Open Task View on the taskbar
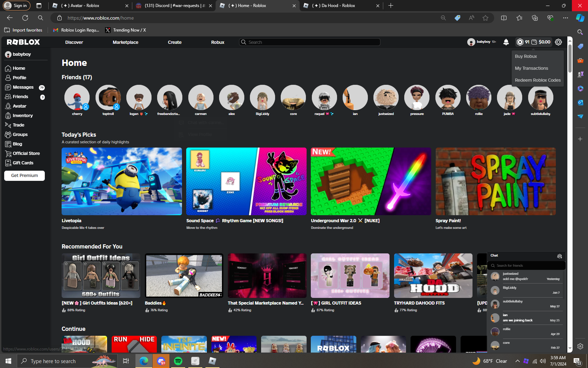 pos(126,361)
